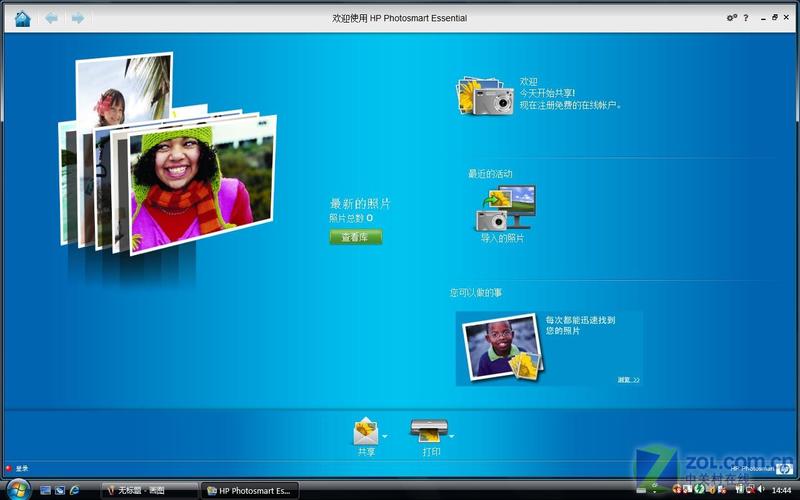Click the 共享 envelope icon
This screenshot has height=500, width=800.
coord(366,431)
